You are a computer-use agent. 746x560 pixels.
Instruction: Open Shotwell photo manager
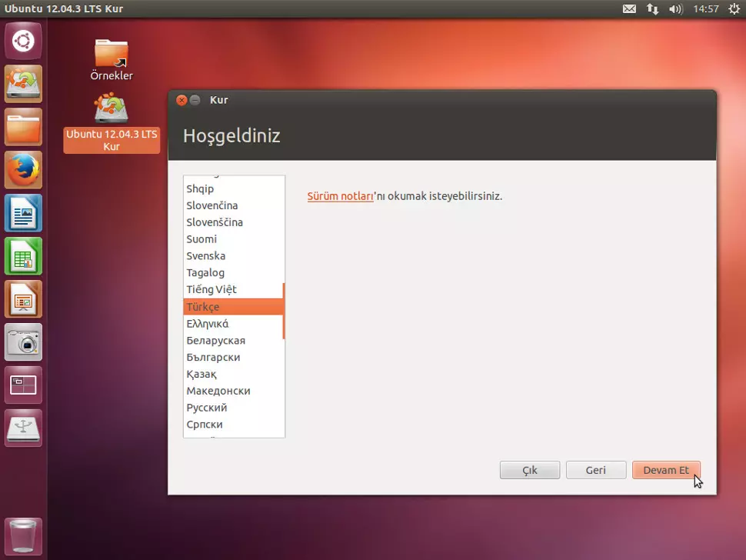23,342
